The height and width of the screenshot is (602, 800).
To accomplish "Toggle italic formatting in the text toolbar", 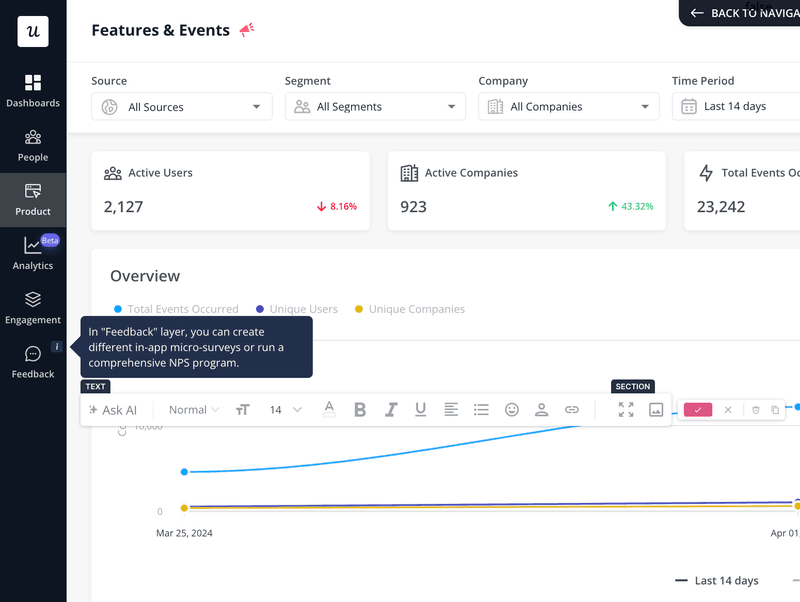I will pos(390,409).
